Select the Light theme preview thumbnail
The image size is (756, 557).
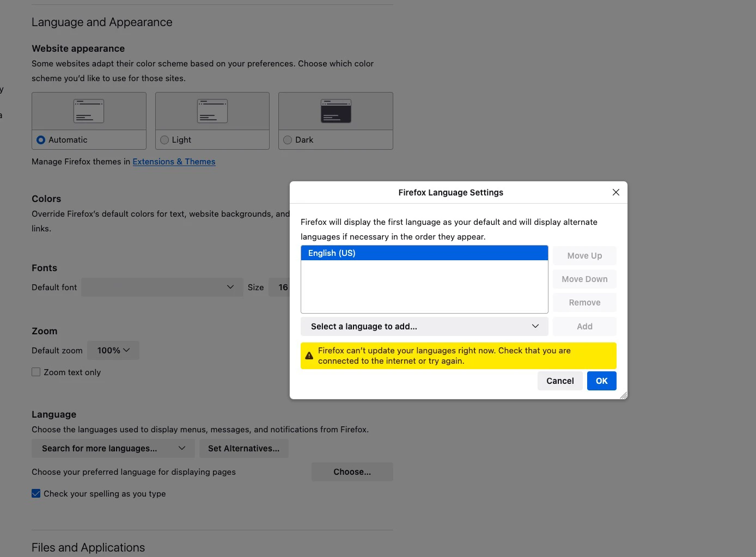click(212, 111)
